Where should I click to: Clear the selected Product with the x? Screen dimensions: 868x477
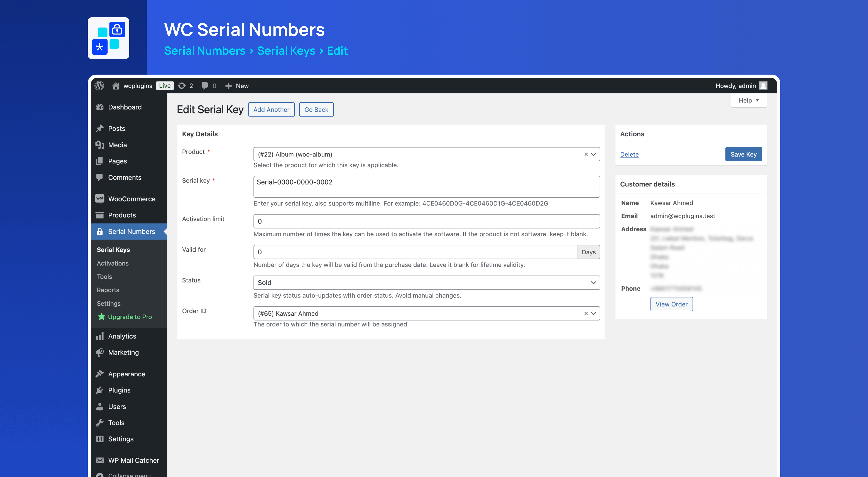point(586,154)
